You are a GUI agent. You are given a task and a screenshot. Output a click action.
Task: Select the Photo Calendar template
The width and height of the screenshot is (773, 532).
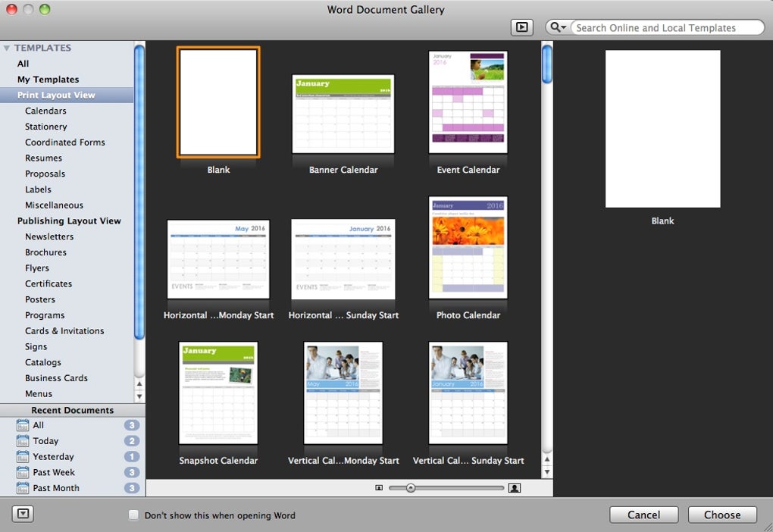click(x=468, y=248)
